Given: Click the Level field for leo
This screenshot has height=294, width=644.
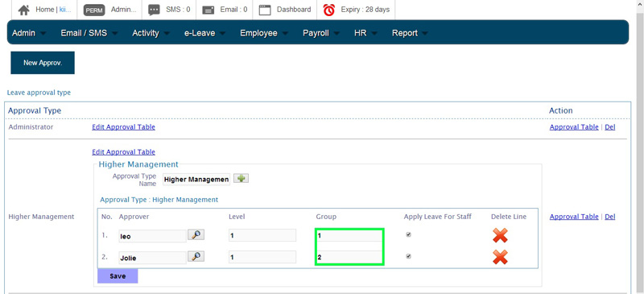Looking at the screenshot, I should click(262, 236).
